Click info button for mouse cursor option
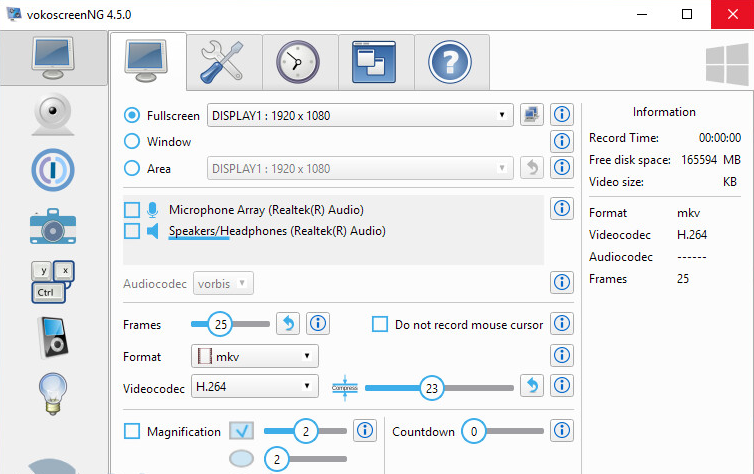The height and width of the screenshot is (474, 754). (562, 324)
